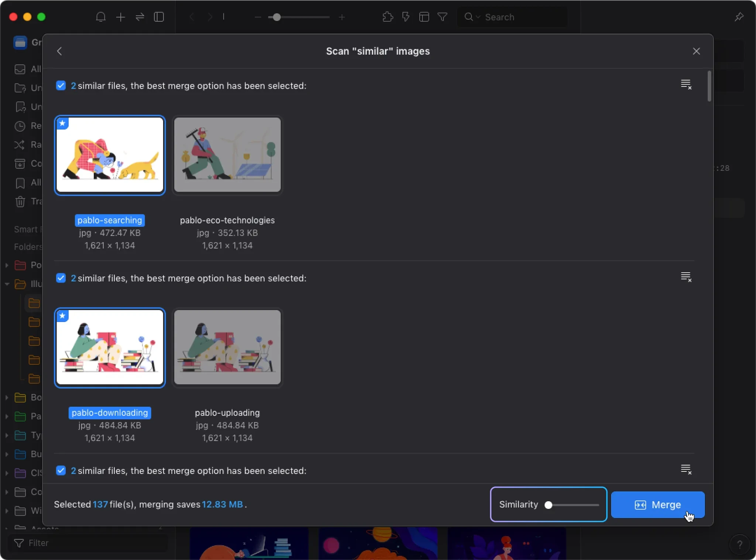Click the toolbar Search field
This screenshot has height=560, width=756.
tap(512, 17)
